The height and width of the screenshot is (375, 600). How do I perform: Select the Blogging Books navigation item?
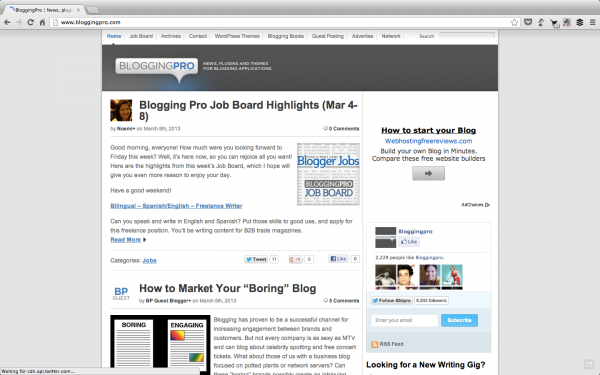tap(285, 36)
